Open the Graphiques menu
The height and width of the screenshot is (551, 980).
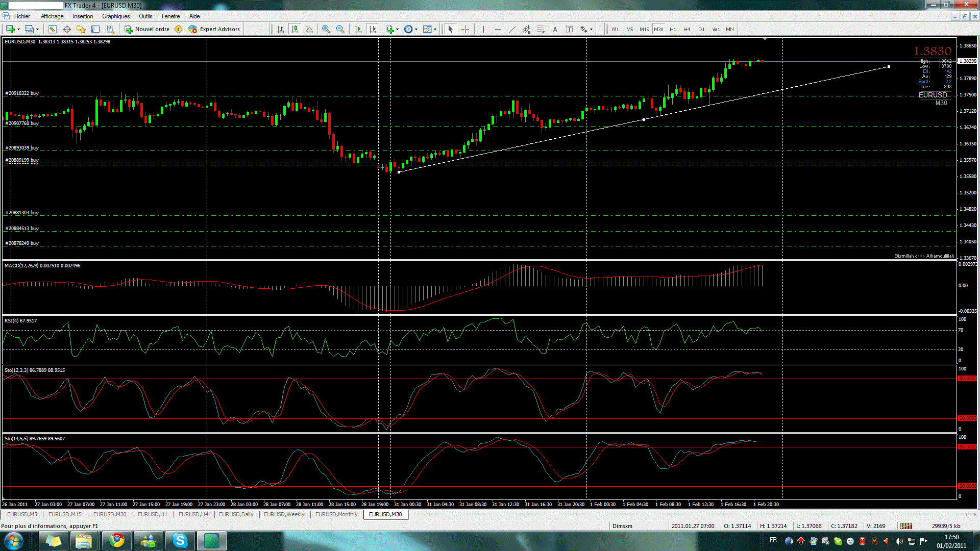click(x=116, y=16)
